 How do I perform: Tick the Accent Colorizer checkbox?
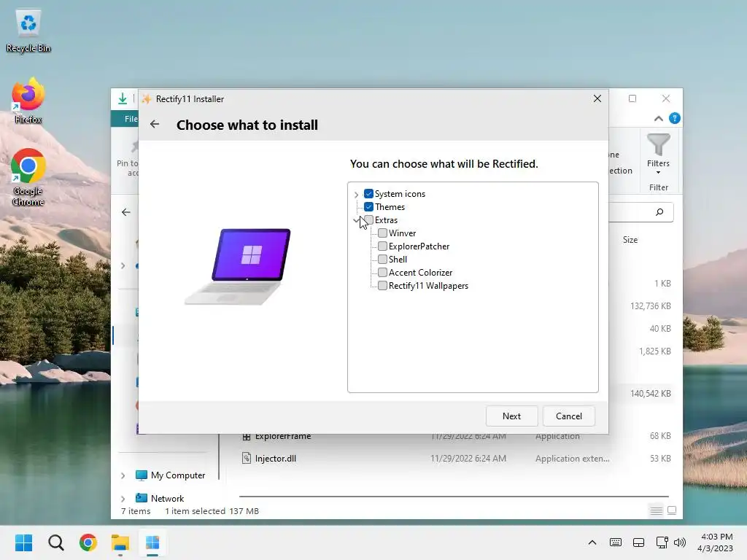tap(382, 273)
